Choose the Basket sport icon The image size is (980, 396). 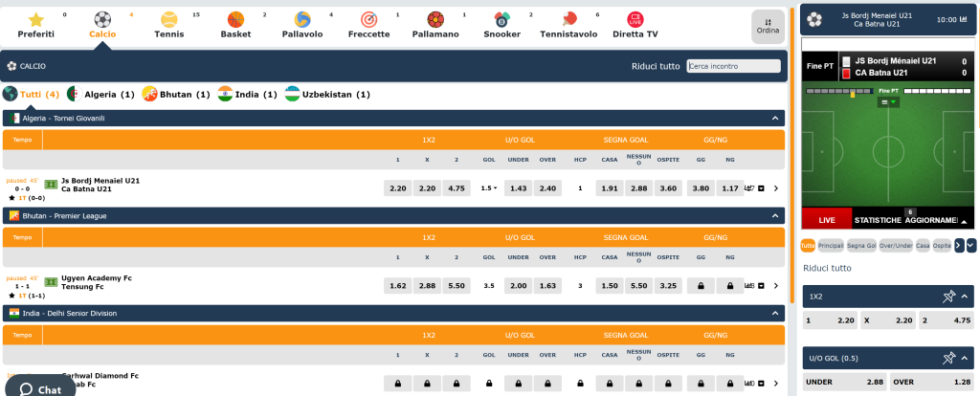(235, 20)
